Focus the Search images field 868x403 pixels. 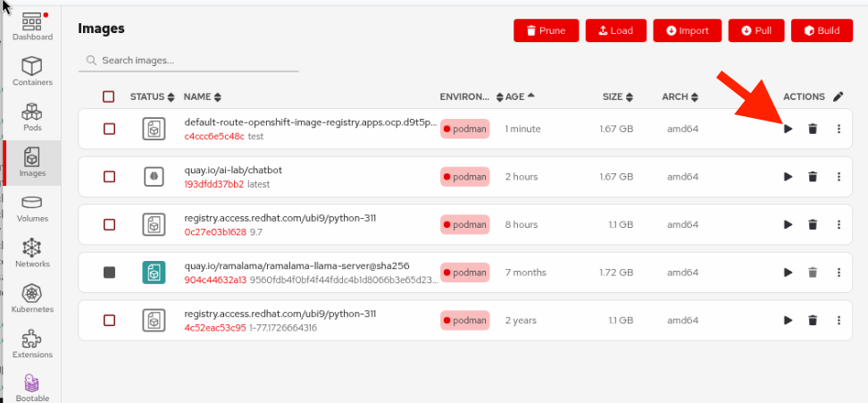[x=196, y=61]
